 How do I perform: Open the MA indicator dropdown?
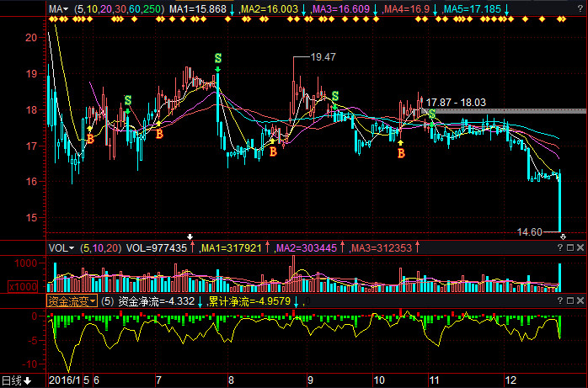(x=58, y=8)
